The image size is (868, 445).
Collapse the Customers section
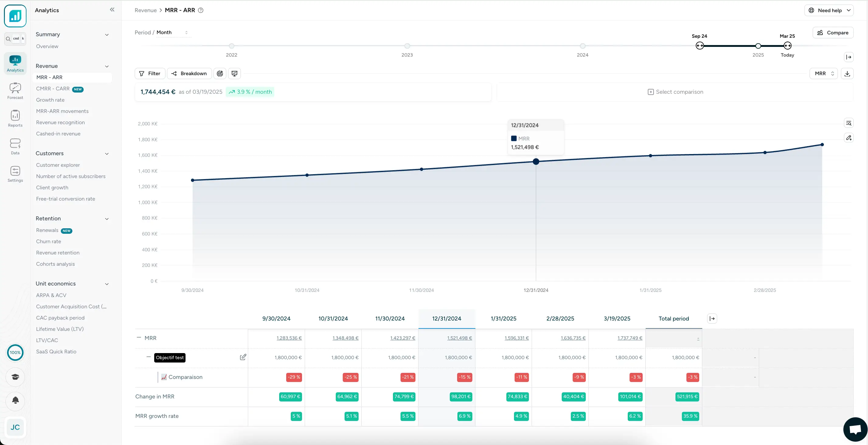click(x=107, y=154)
